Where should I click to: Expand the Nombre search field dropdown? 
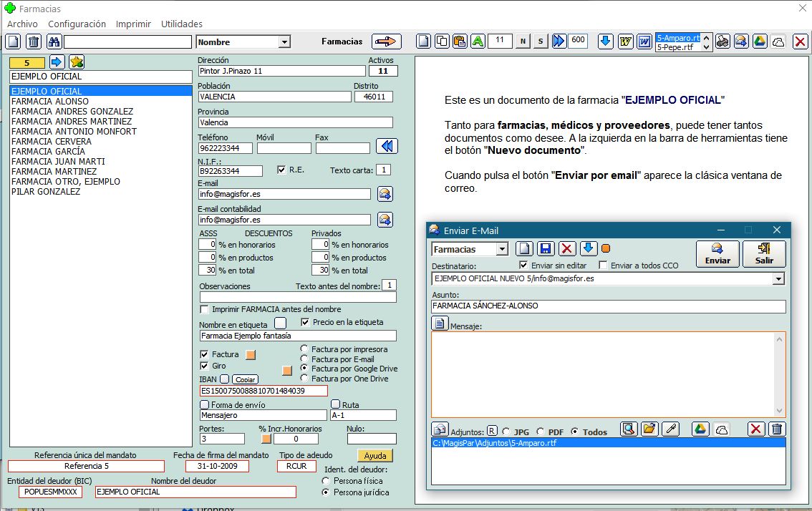click(x=284, y=42)
